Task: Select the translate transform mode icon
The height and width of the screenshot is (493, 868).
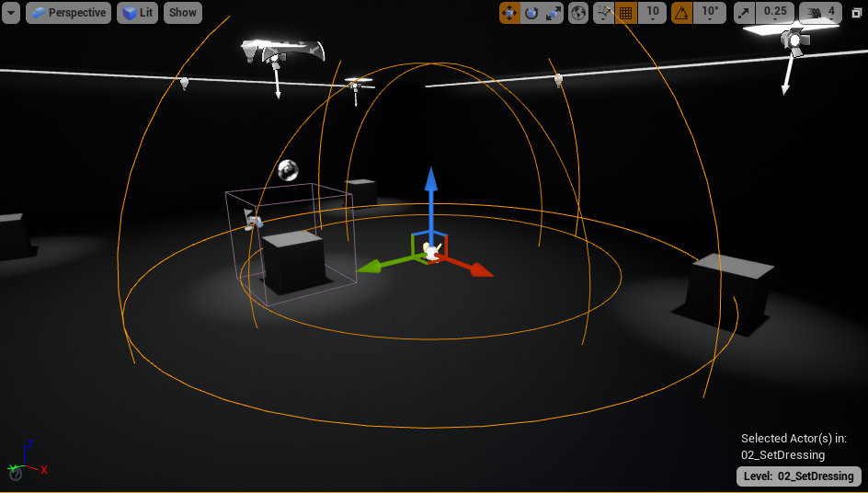Action: click(x=509, y=12)
